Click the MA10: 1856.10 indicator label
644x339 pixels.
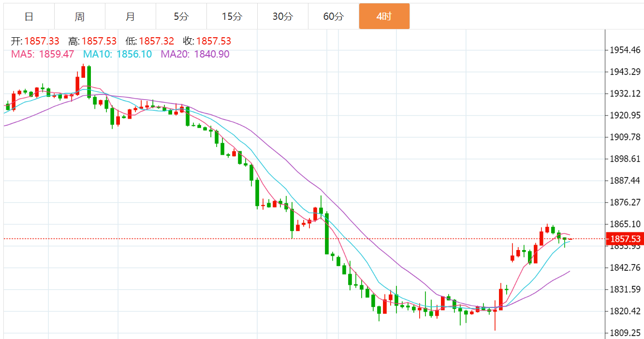coord(117,54)
